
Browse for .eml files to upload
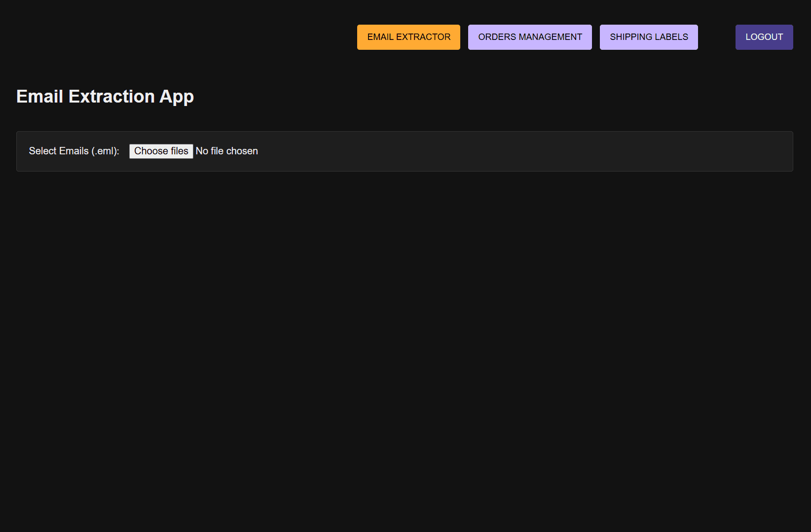pyautogui.click(x=161, y=151)
